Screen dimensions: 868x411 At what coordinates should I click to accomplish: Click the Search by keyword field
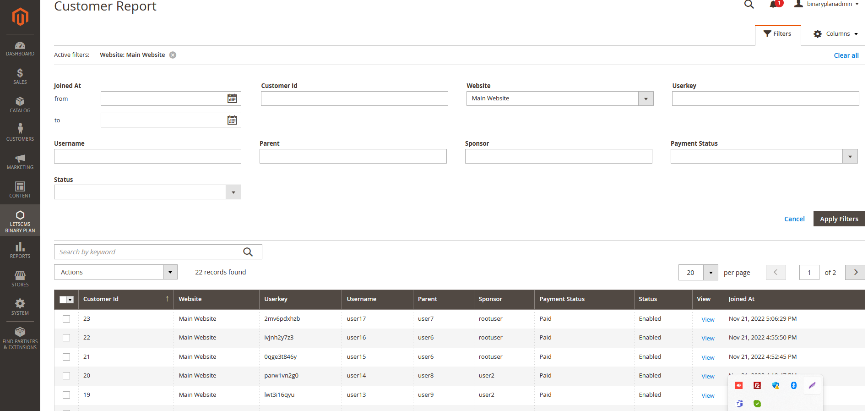149,252
